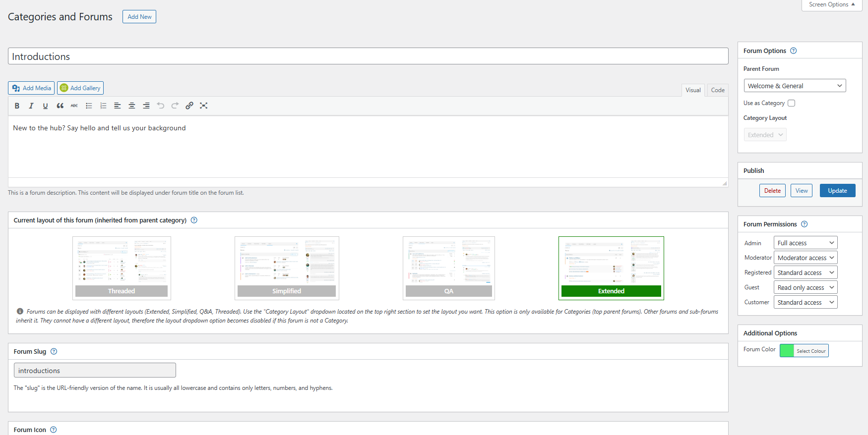Click the insert link icon
Image resolution: width=868 pixels, height=435 pixels.
189,106
